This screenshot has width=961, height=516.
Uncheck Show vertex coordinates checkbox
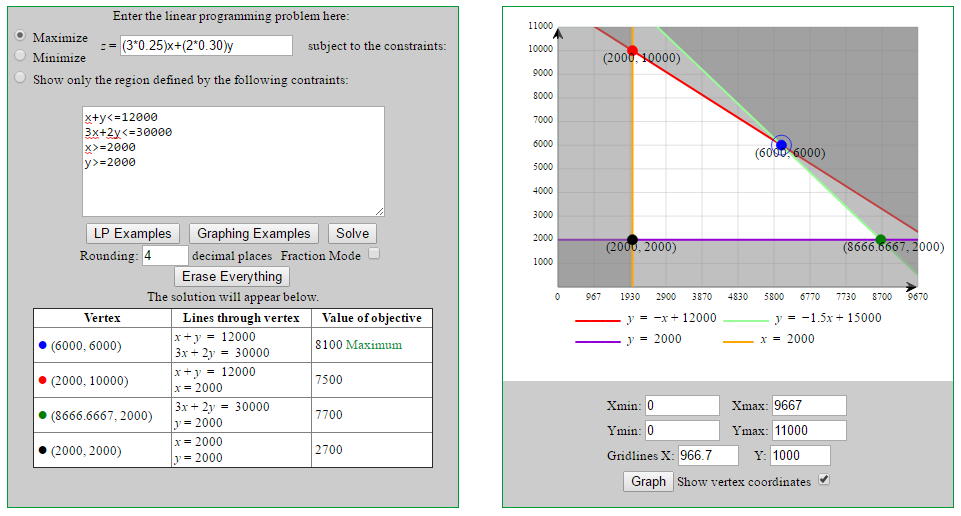pos(824,480)
